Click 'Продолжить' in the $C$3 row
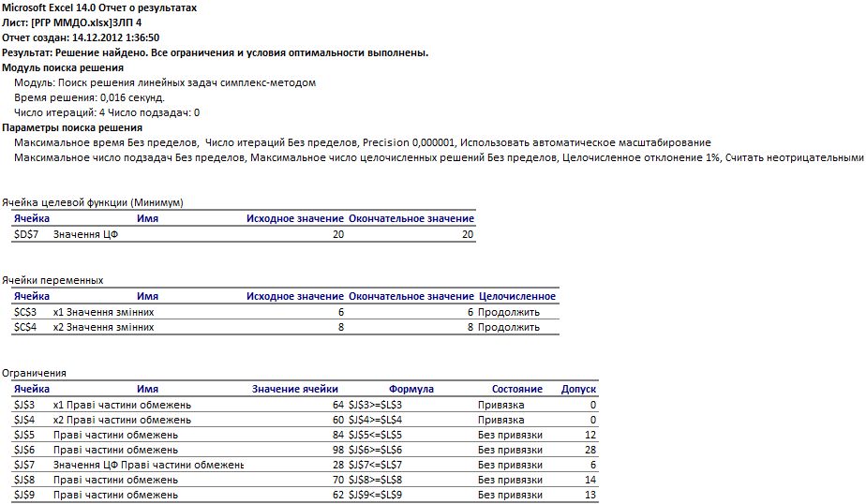Image resolution: width=866 pixels, height=504 pixels. tap(509, 312)
